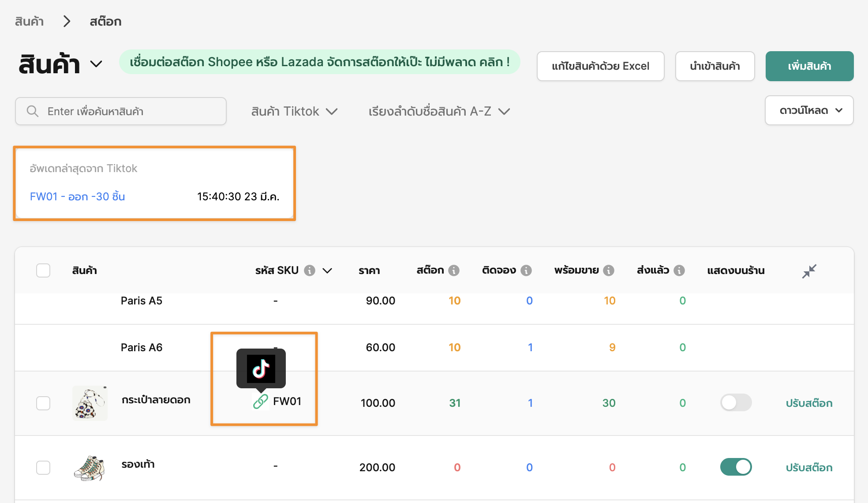Click the info icon next to สต๊อก

tap(454, 270)
